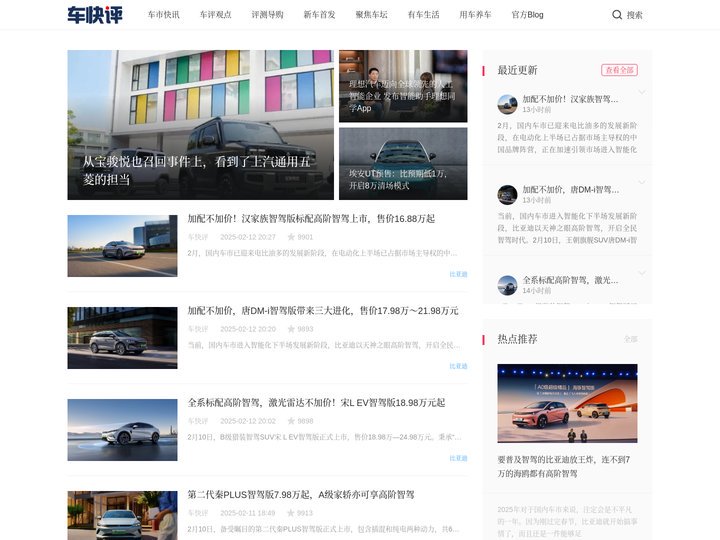
Task: Open 要普及智驾的比亚迪放王炸 recommended article
Action: tap(564, 466)
